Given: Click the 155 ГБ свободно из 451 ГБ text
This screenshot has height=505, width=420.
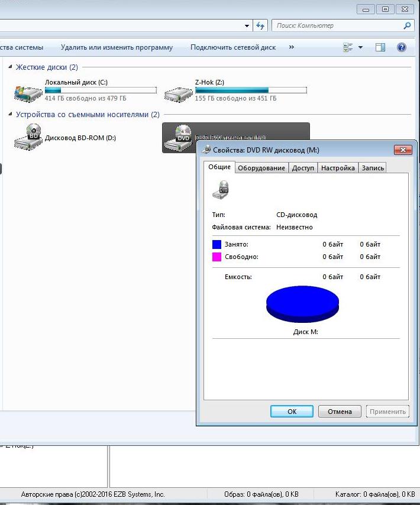Looking at the screenshot, I should click(235, 98).
